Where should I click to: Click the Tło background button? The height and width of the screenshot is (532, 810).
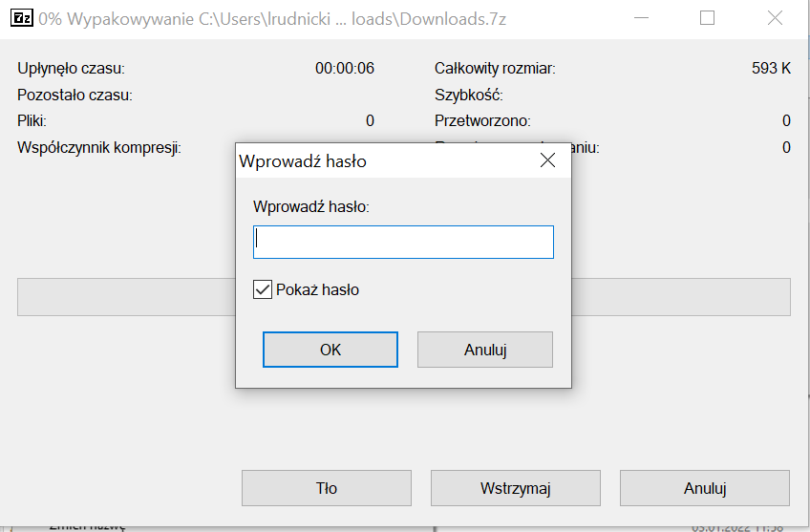click(x=327, y=488)
